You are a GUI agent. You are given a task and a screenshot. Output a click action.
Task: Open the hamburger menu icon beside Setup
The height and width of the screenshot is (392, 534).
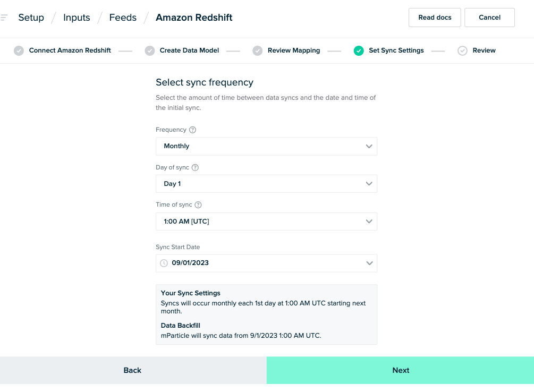point(4,18)
